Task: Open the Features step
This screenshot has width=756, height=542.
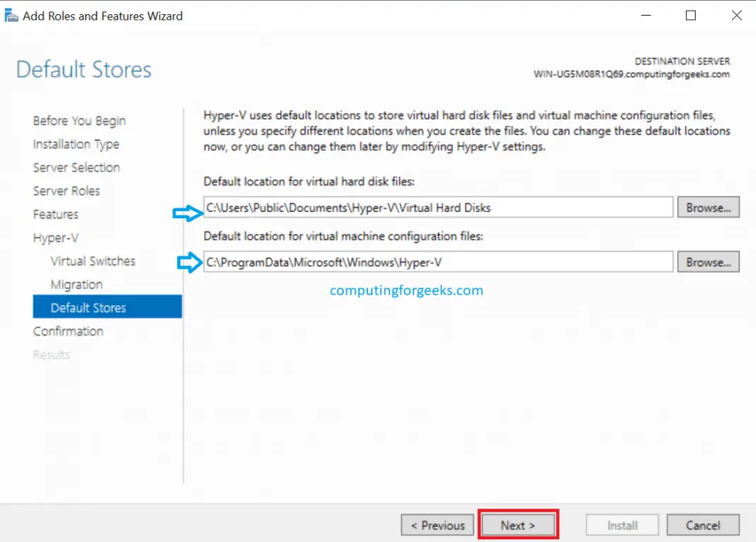Action: coord(56,215)
